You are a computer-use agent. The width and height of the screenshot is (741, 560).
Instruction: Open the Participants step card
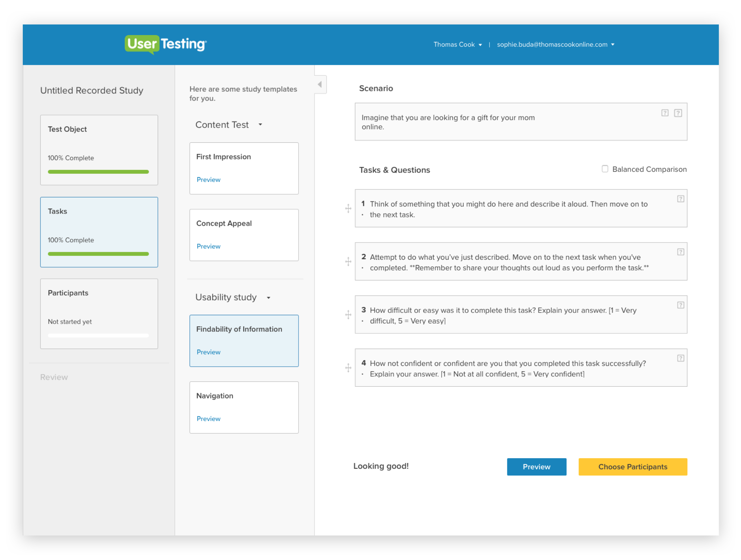pos(99,314)
